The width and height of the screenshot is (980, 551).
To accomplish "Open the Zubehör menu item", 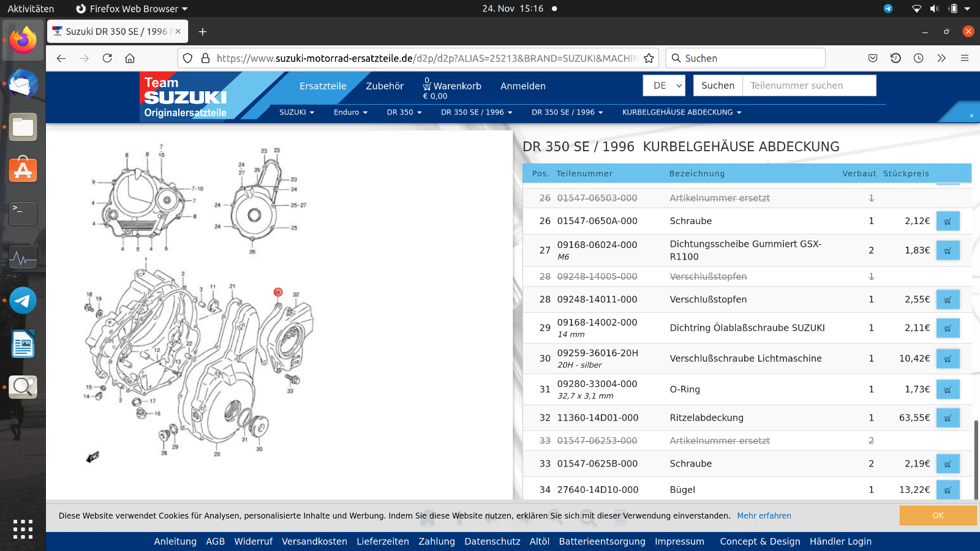I will [385, 86].
